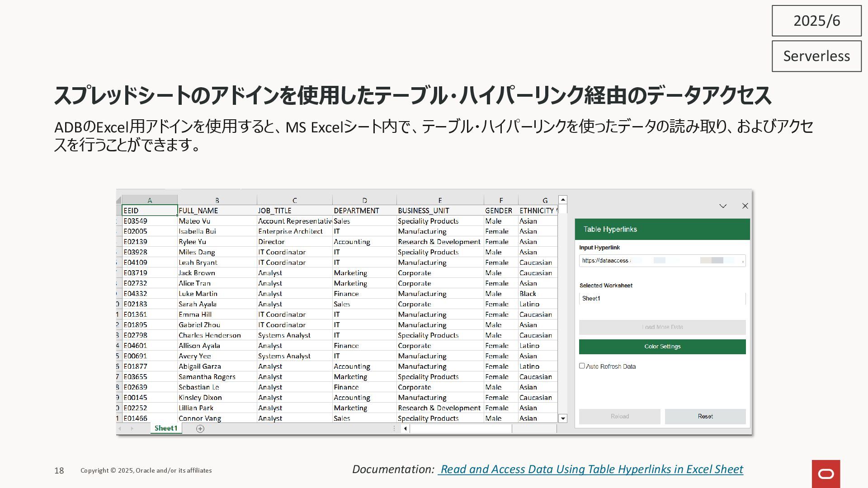Open Read and Access Data documentation link
This screenshot has width=868, height=488.
point(591,469)
